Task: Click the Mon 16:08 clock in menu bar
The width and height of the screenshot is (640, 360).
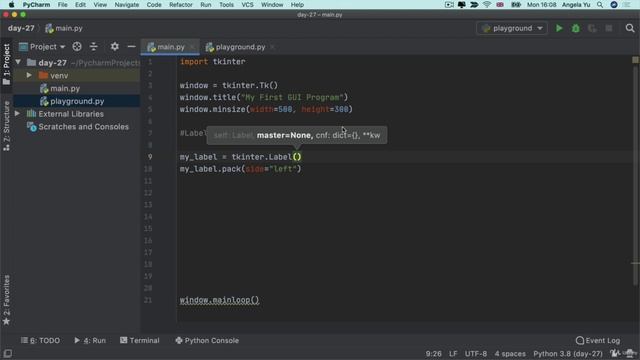Action: (541, 5)
